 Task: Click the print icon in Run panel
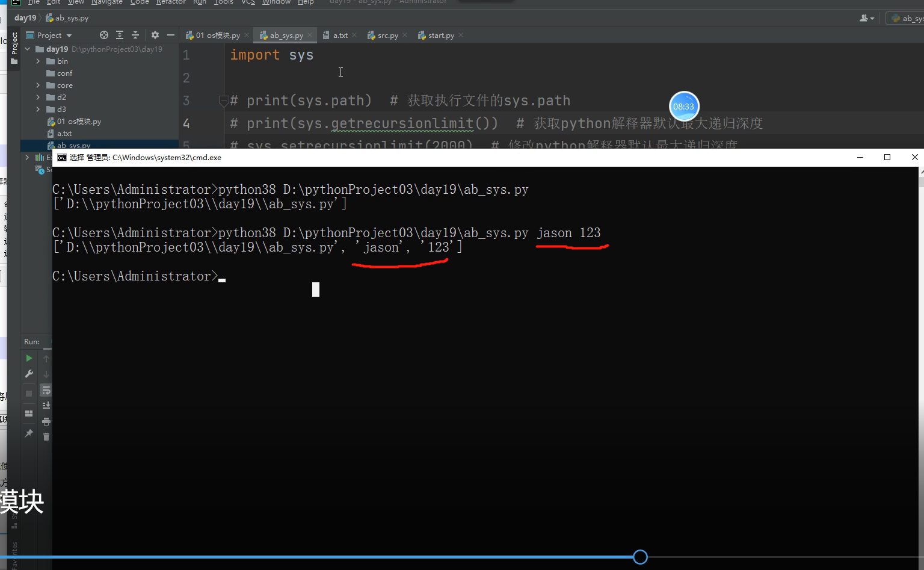46,421
